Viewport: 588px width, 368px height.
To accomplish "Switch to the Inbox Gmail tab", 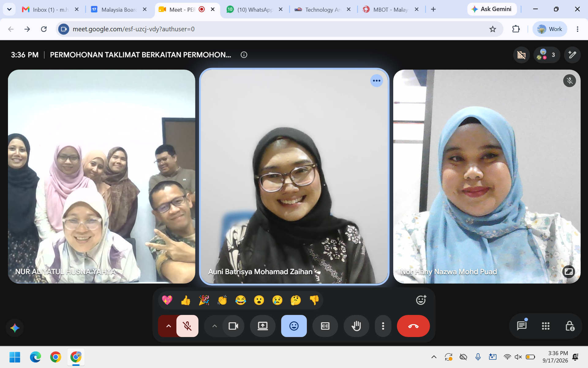I will click(51, 10).
